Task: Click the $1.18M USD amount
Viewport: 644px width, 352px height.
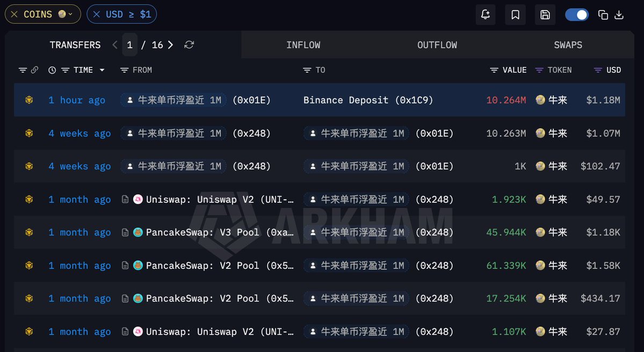Action: point(603,100)
